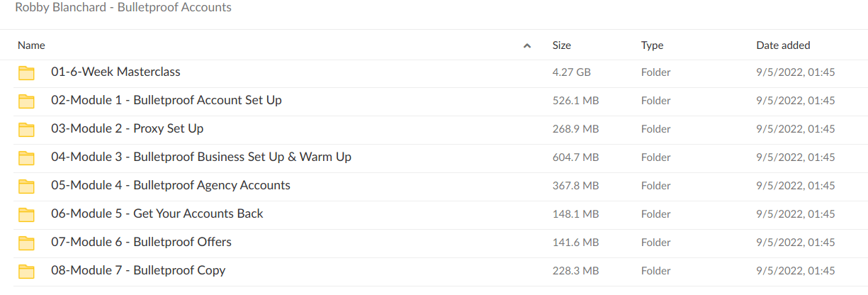Screen dimensions: 868x295
Task: Select folder icon for Module 4 Bulletproof Agency Accounts
Action: tap(26, 186)
